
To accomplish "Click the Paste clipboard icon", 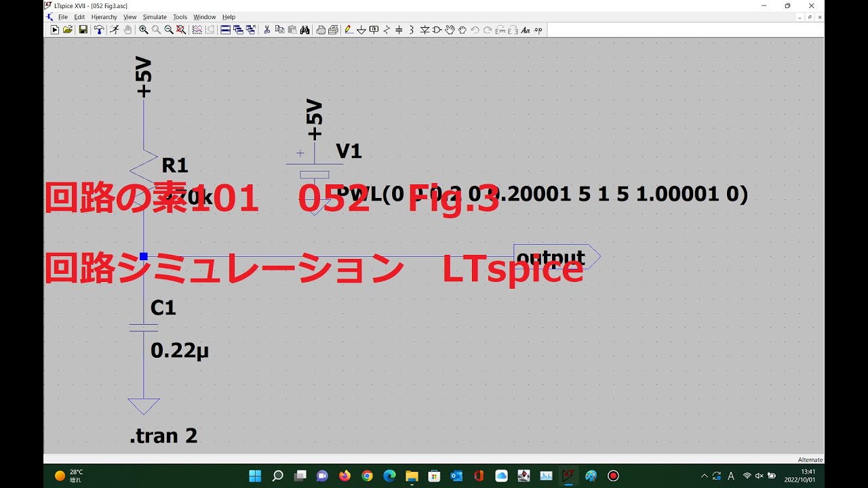I will tap(292, 30).
